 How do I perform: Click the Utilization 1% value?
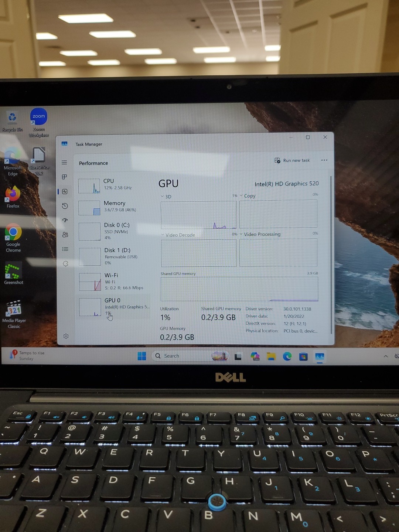[x=165, y=317]
